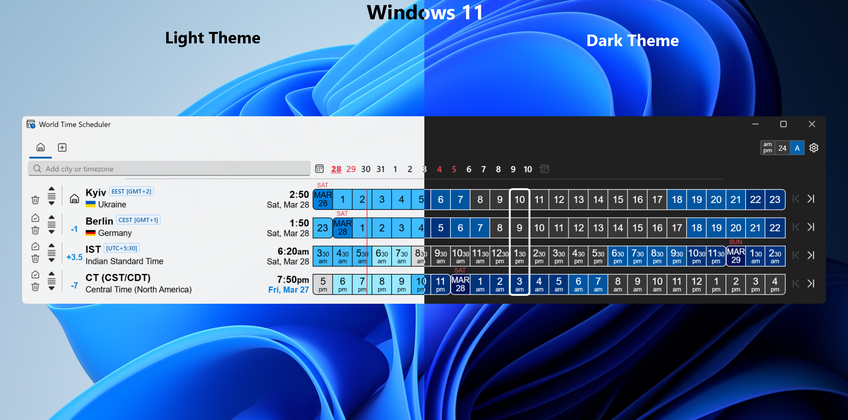This screenshot has width=848, height=420.
Task: Click the World Time Scheduler app icon
Action: (x=31, y=124)
